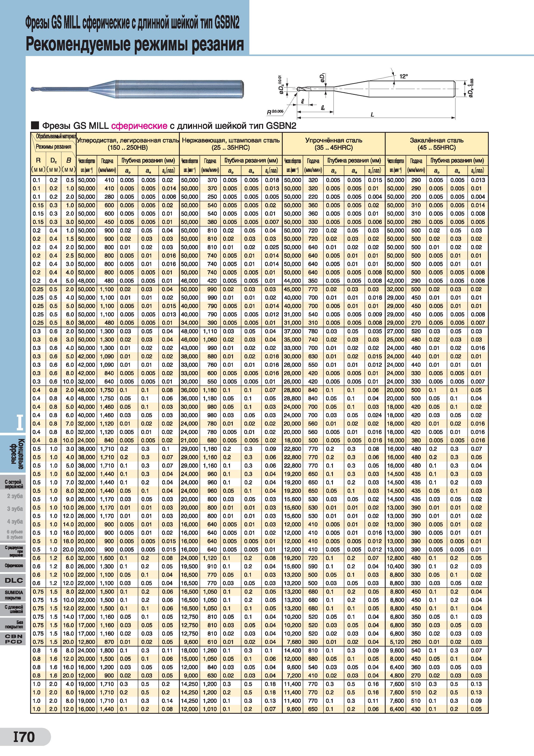Click the 'Нержавеющая, штамповая сталь' column header
This screenshot has height=756, width=534.
231,144
